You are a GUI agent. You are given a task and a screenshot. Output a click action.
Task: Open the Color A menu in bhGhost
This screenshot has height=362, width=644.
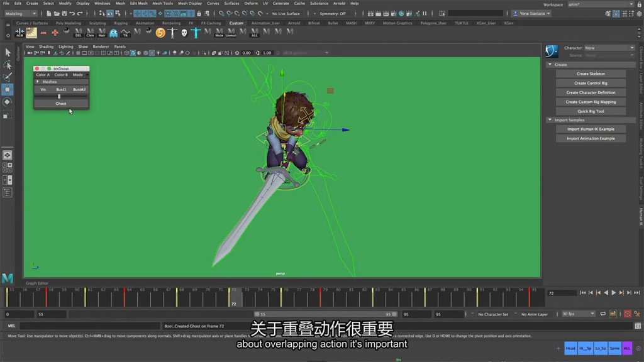pos(43,75)
